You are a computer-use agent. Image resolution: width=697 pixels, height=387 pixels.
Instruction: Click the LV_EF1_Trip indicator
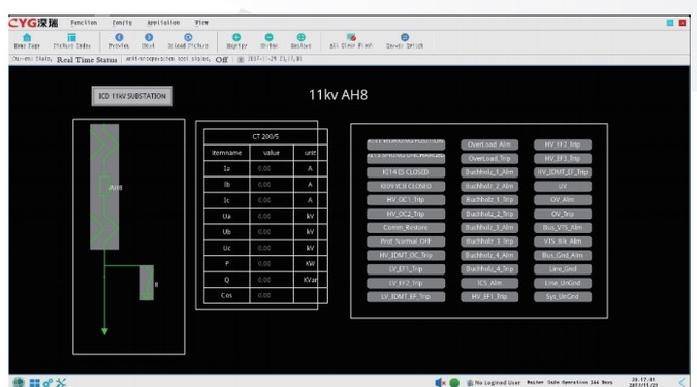406,269
